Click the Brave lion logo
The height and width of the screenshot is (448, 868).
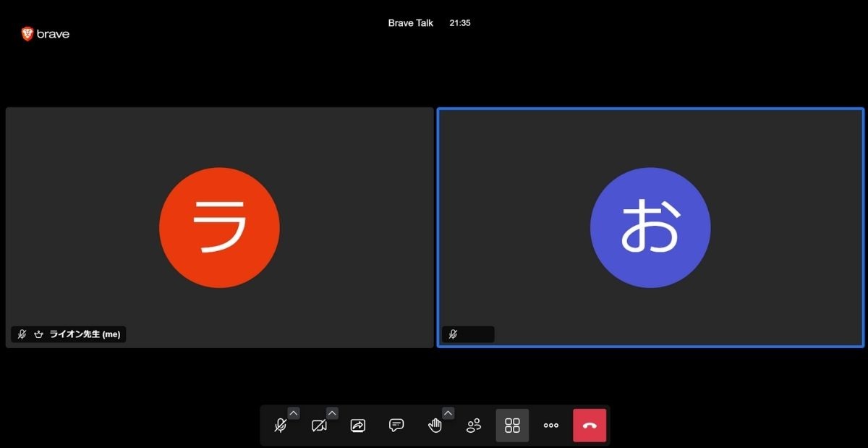coord(27,33)
